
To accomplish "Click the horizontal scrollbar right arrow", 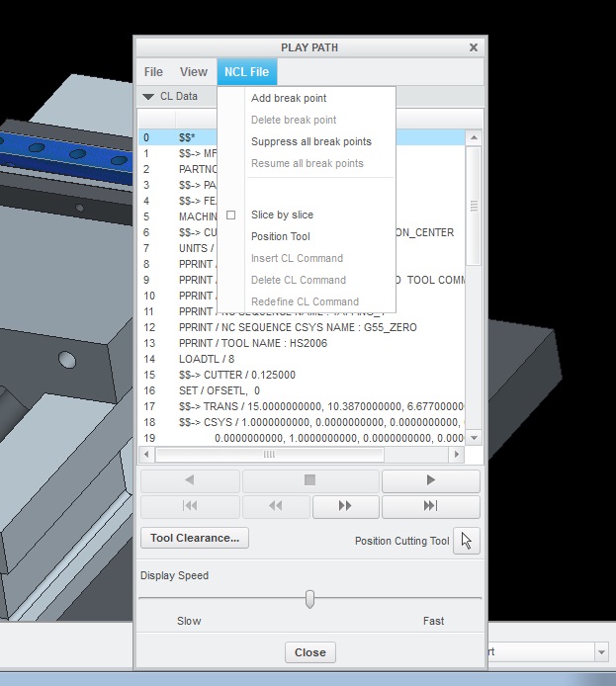I will point(457,455).
